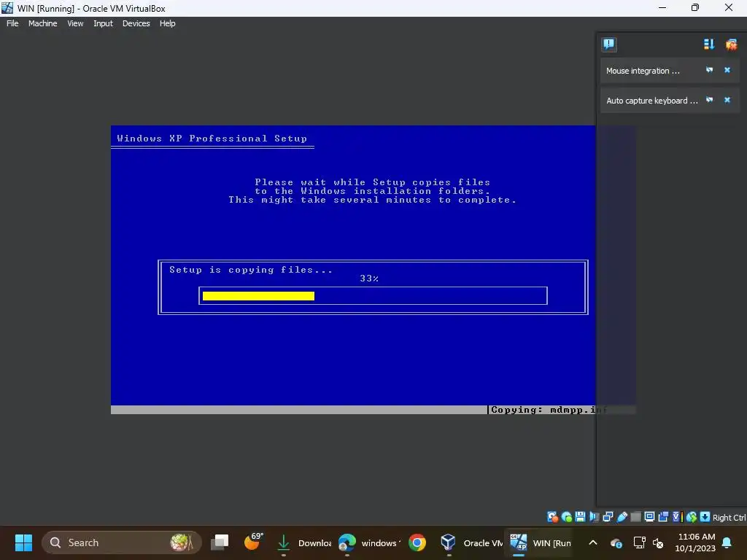Click the CPU virtualization V indicator
Screen dimensions: 747x560
(678, 517)
